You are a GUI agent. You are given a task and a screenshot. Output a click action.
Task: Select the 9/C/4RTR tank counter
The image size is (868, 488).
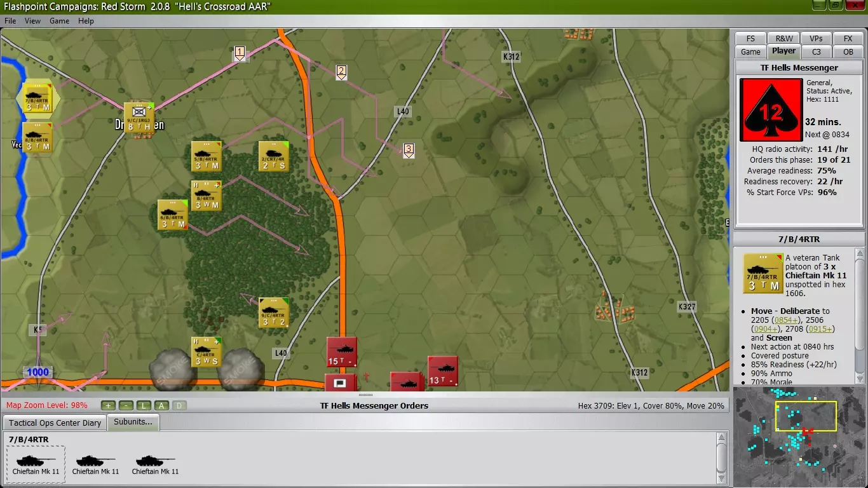tap(274, 313)
